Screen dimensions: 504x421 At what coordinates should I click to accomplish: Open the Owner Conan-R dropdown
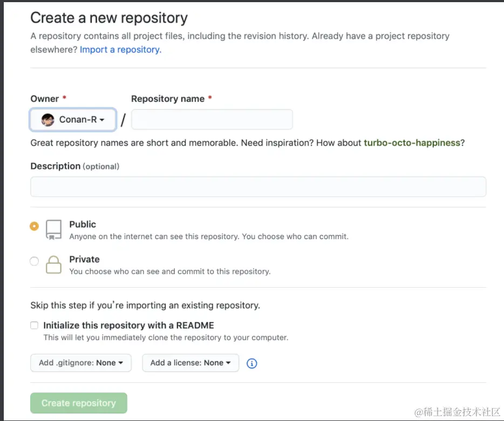coord(73,120)
